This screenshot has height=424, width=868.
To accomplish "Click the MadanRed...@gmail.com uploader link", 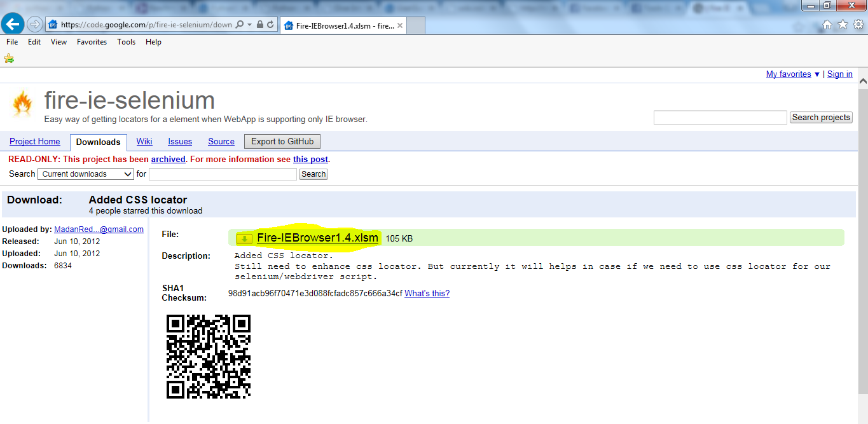I will [x=99, y=229].
